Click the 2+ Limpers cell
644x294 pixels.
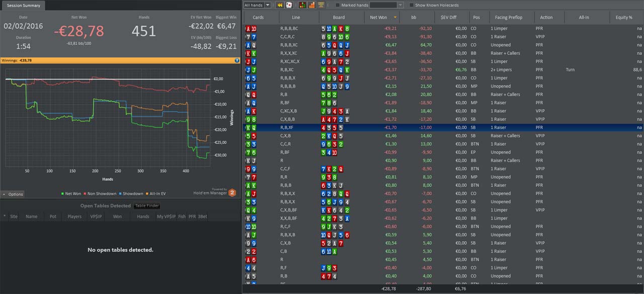(x=501, y=69)
